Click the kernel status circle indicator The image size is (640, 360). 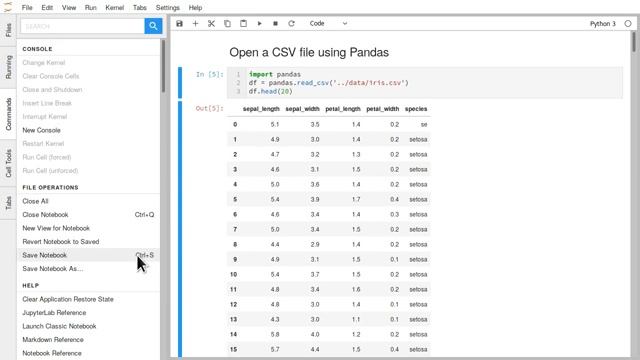(628, 24)
